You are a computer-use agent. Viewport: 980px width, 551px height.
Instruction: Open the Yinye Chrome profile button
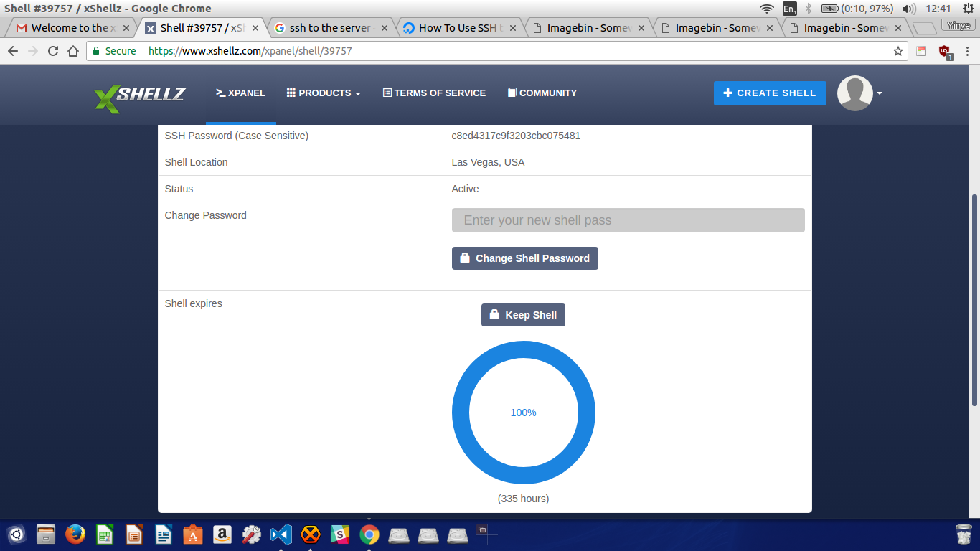click(958, 26)
